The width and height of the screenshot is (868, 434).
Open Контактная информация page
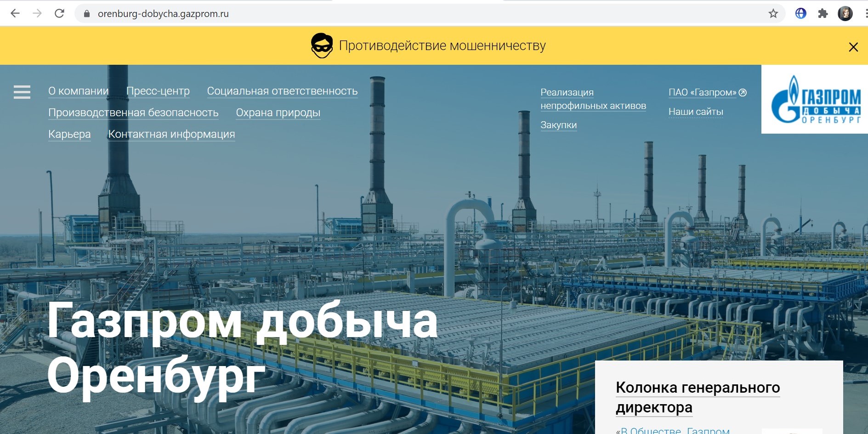pos(171,134)
